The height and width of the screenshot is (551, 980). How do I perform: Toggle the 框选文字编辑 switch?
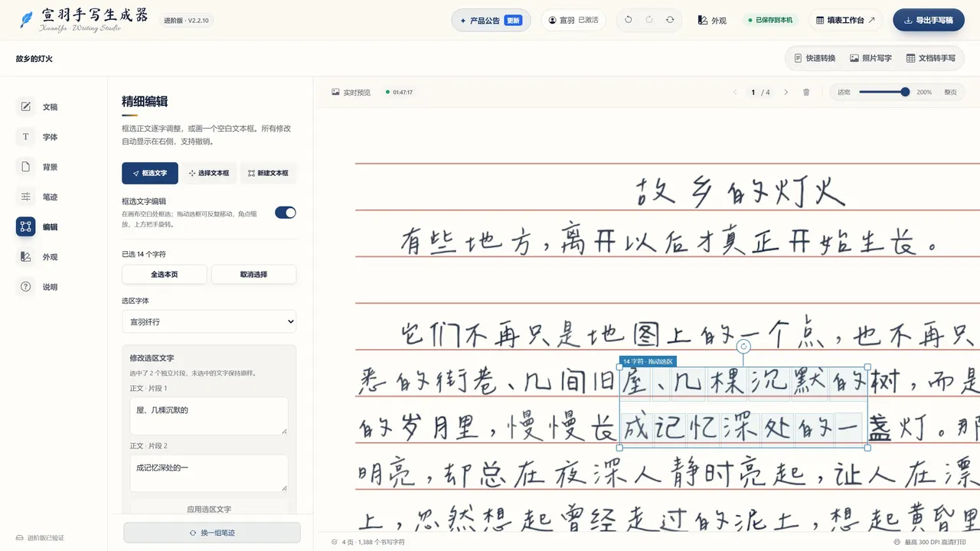pyautogui.click(x=286, y=213)
